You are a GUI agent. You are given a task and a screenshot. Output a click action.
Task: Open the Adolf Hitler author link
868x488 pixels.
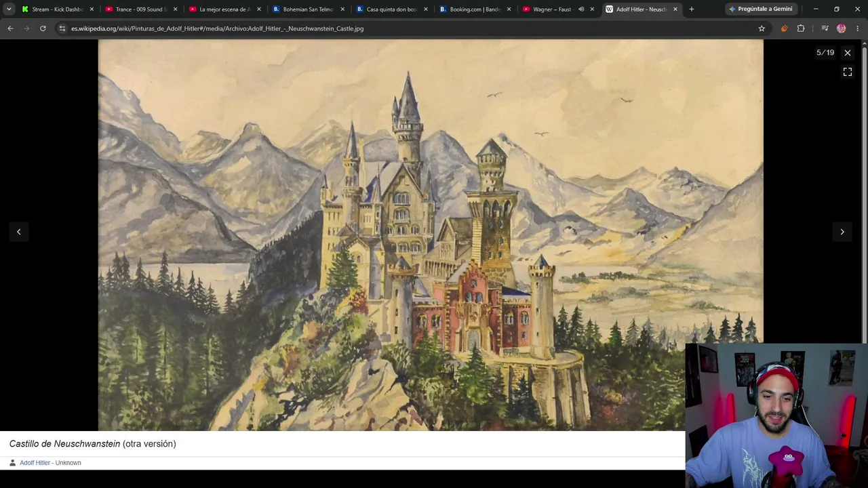[35, 463]
